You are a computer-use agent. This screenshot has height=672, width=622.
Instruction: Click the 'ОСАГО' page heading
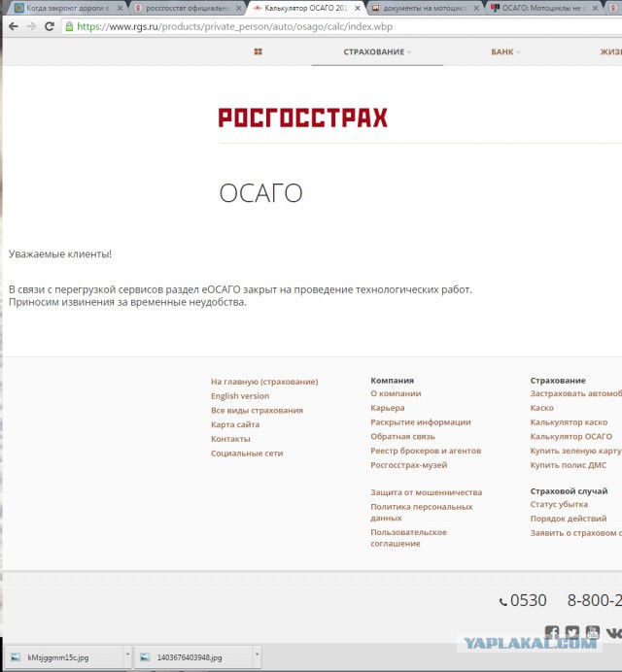pos(260,193)
